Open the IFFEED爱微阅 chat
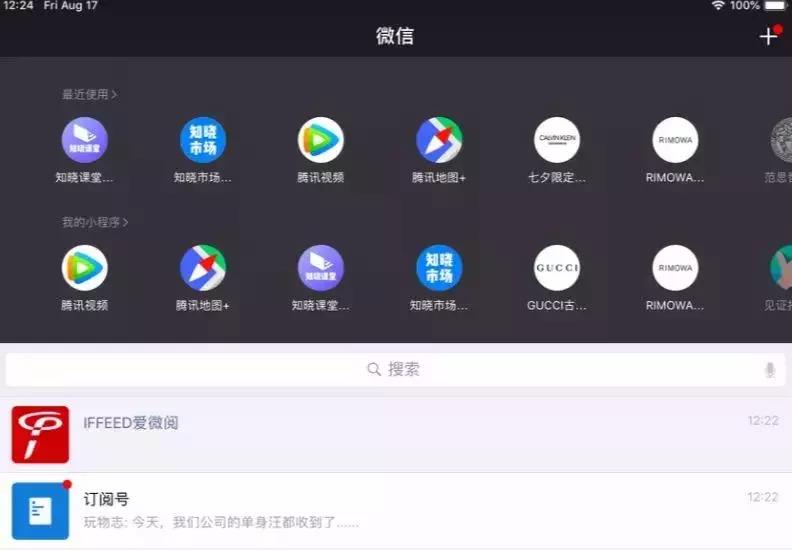 tap(396, 434)
